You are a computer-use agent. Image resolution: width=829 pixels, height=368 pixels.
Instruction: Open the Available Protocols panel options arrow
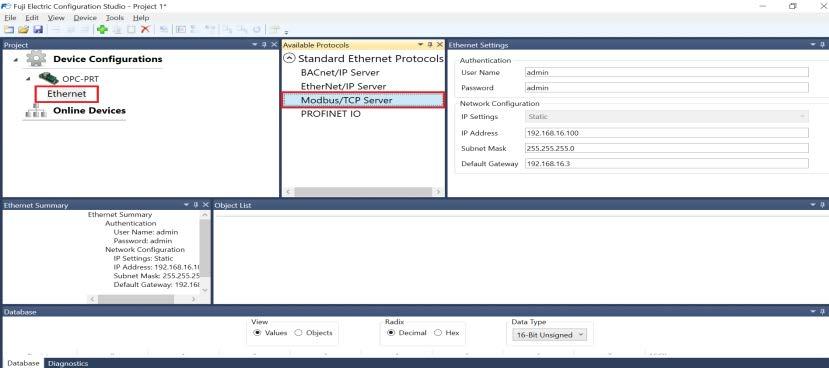pyautogui.click(x=421, y=45)
